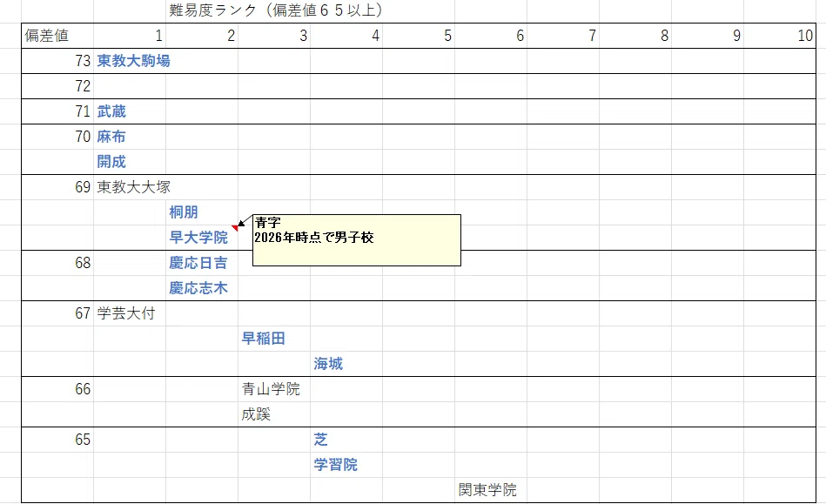Click the deviation value 67 cell
This screenshot has width=826, height=504.
[57, 313]
